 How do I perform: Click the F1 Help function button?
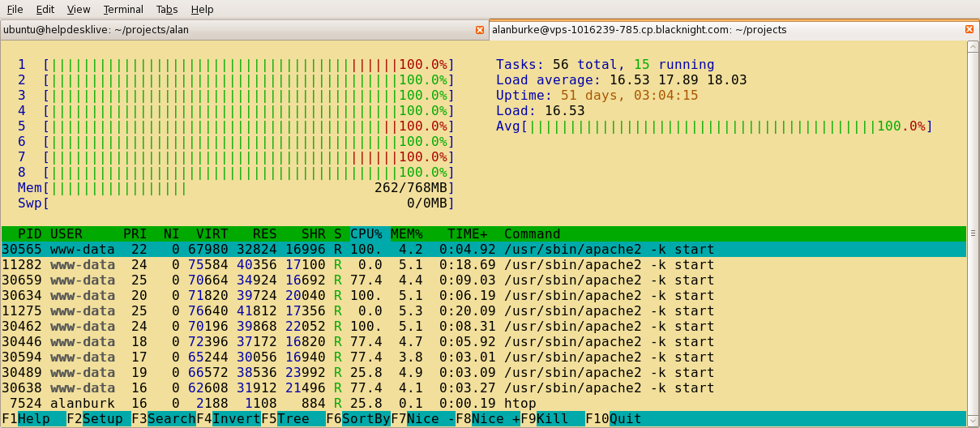tap(33, 419)
